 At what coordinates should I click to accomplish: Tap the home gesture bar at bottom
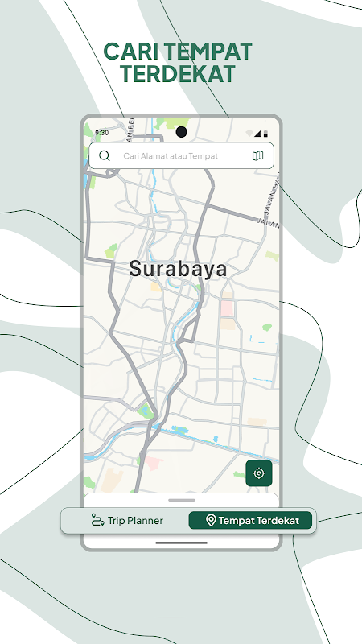click(x=182, y=543)
